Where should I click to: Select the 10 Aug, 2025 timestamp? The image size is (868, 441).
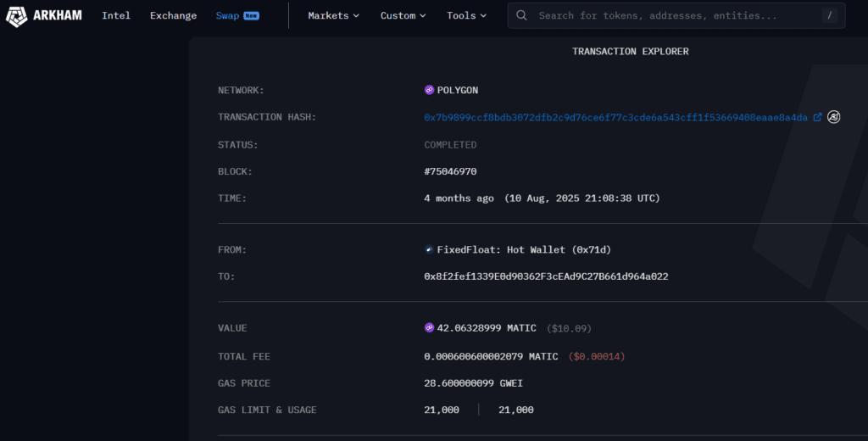click(x=581, y=198)
